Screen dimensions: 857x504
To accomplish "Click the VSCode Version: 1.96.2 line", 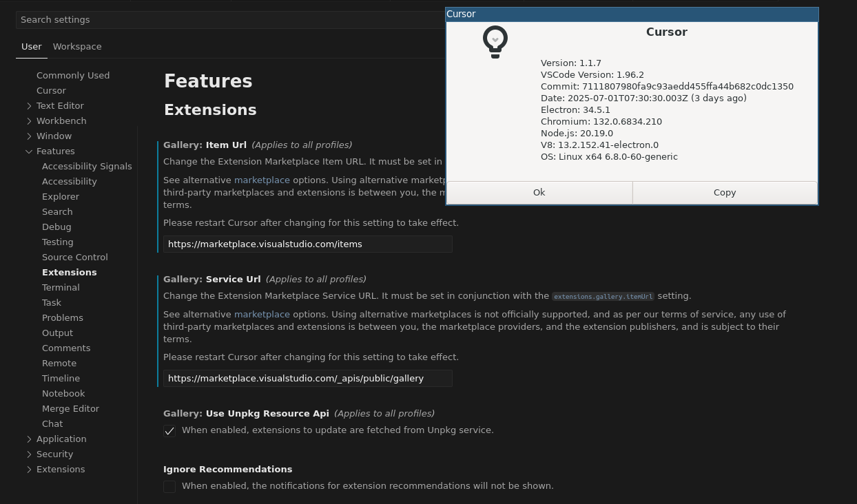I will tap(592, 75).
